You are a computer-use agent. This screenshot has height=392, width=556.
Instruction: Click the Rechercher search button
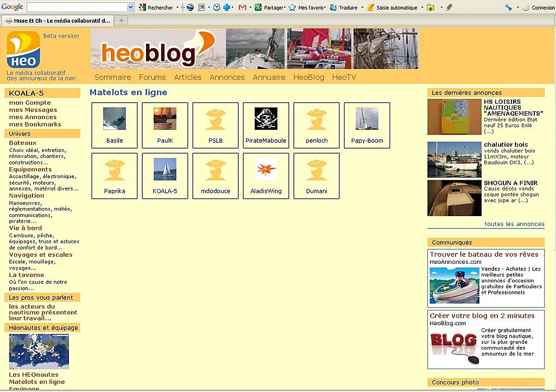pyautogui.click(x=156, y=8)
